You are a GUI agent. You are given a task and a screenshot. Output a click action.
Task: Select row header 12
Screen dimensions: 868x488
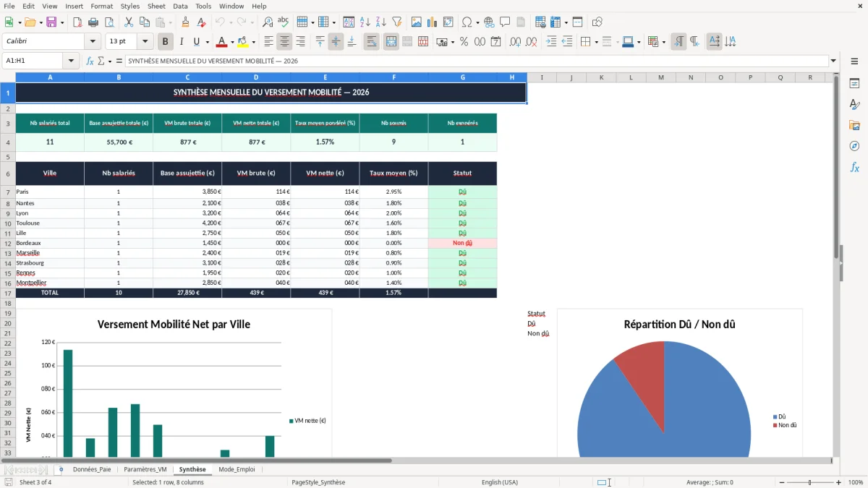point(7,243)
